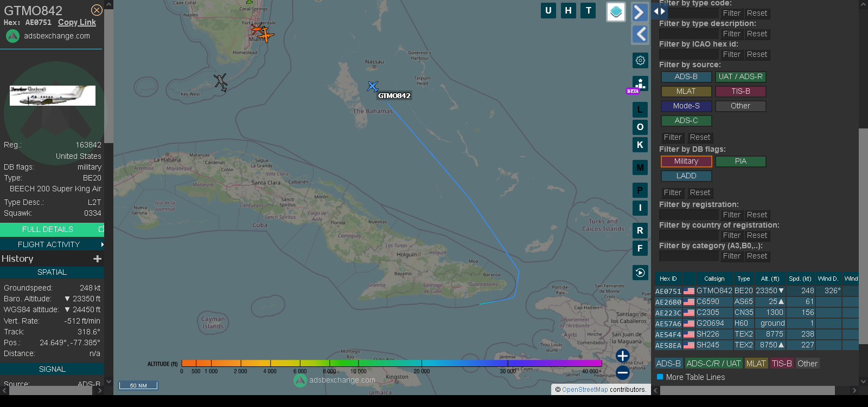Toggle sidebar width with the double arrow

pyautogui.click(x=659, y=11)
